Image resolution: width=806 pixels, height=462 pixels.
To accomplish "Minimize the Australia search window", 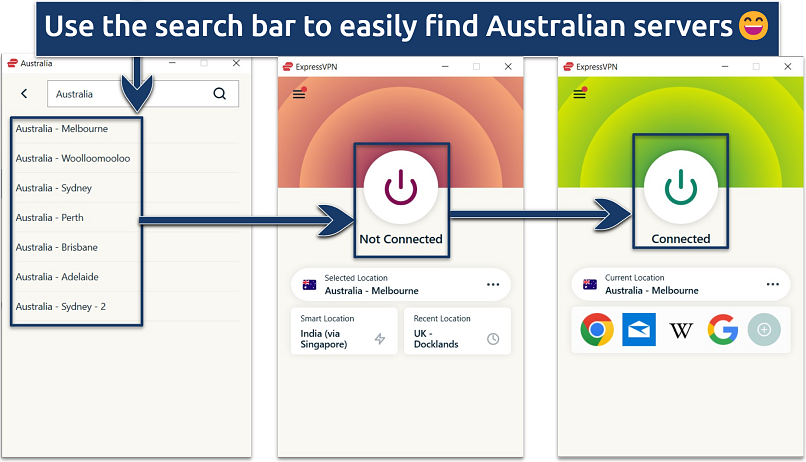I will coord(172,63).
